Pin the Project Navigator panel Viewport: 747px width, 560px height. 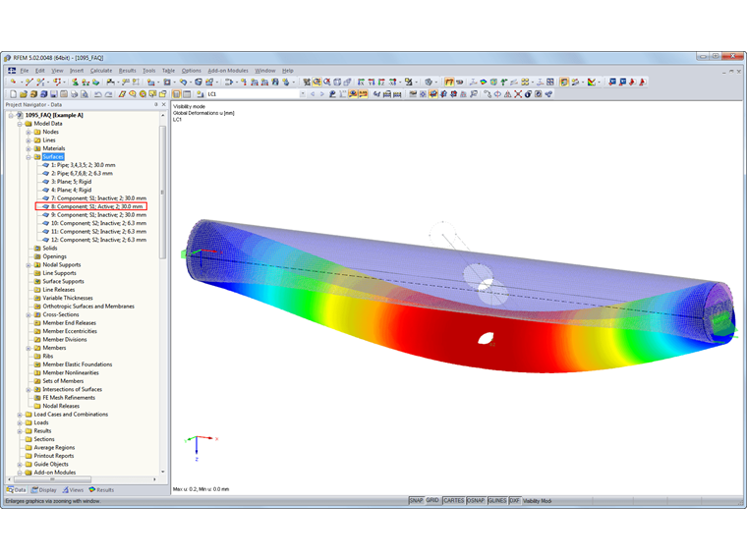pos(155,104)
